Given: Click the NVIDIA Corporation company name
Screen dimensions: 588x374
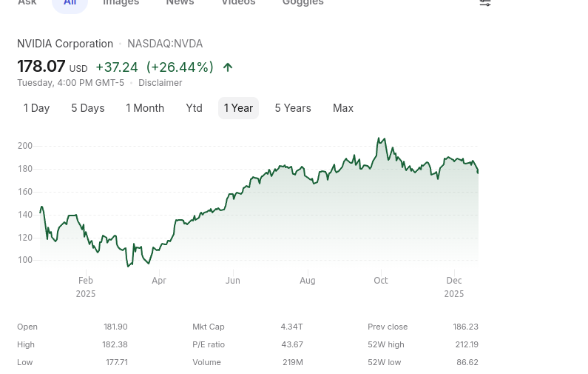Looking at the screenshot, I should 65,44.
